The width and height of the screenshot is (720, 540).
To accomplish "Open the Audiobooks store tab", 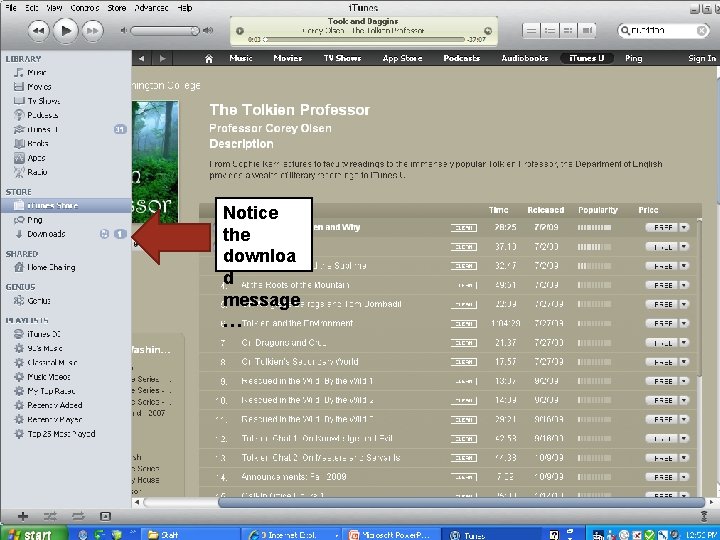I will point(524,58).
